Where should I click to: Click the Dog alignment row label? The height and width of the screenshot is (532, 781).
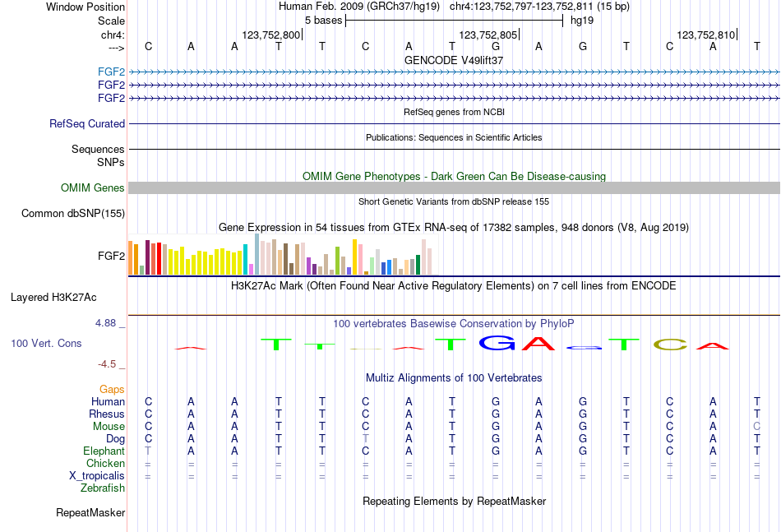(116, 439)
